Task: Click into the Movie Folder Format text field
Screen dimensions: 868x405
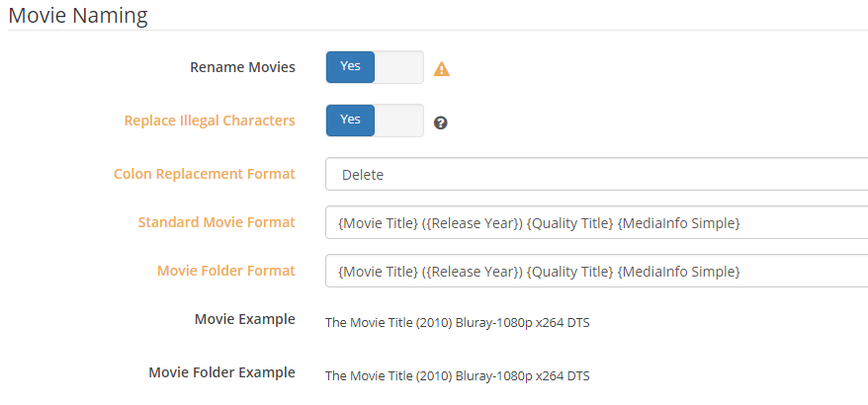Action: (x=597, y=271)
